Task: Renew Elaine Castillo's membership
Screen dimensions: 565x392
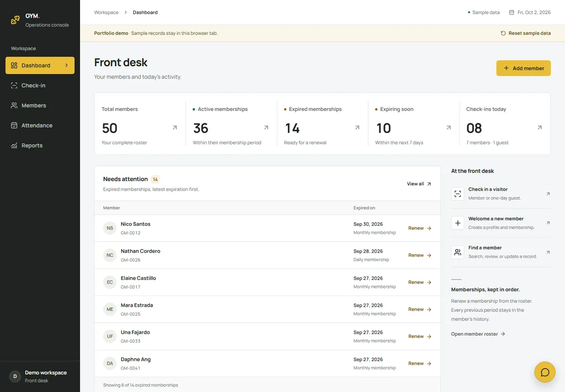Action: point(420,282)
